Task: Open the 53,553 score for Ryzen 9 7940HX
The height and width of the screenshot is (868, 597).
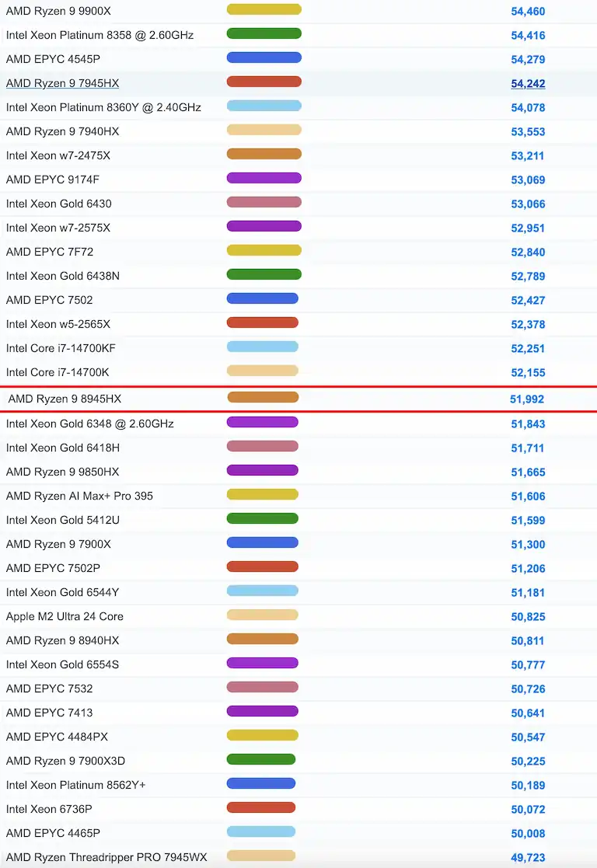Action: tap(528, 132)
